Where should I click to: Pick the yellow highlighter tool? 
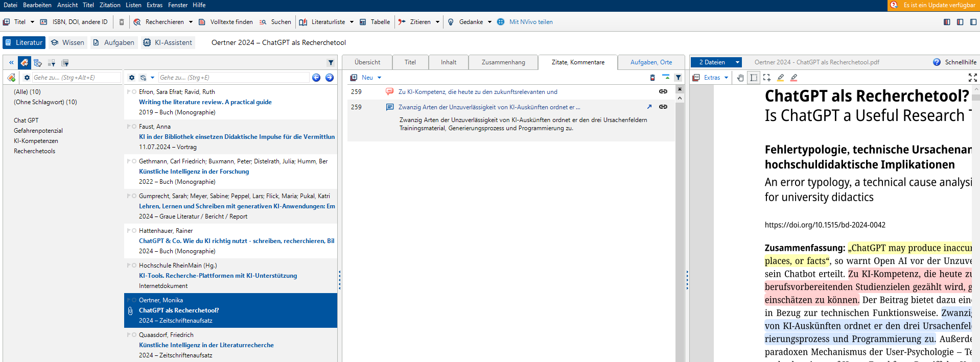pos(780,78)
